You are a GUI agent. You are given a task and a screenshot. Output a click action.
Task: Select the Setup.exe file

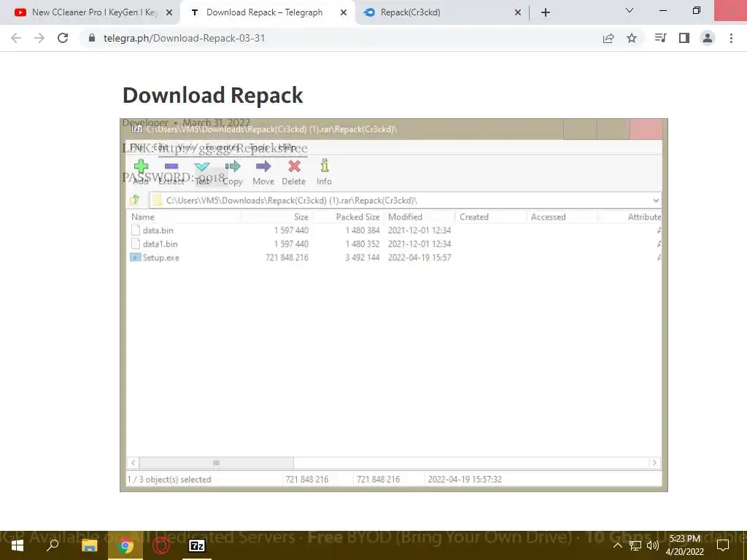coord(161,257)
